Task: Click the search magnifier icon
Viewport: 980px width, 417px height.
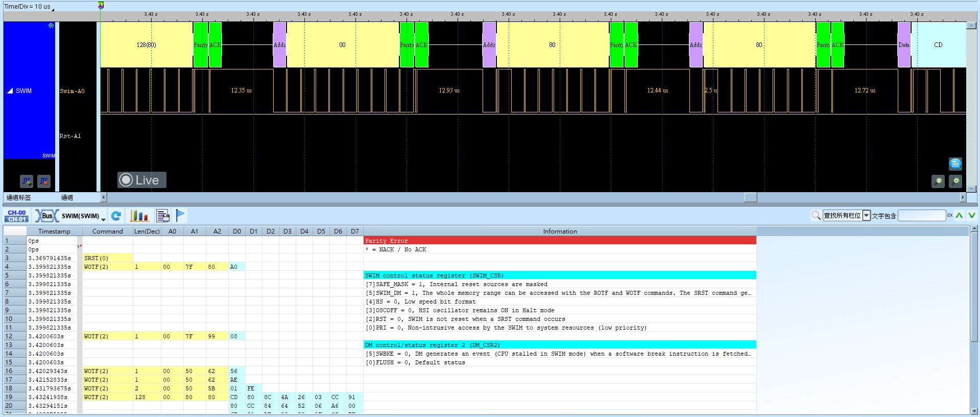Action: [816, 216]
